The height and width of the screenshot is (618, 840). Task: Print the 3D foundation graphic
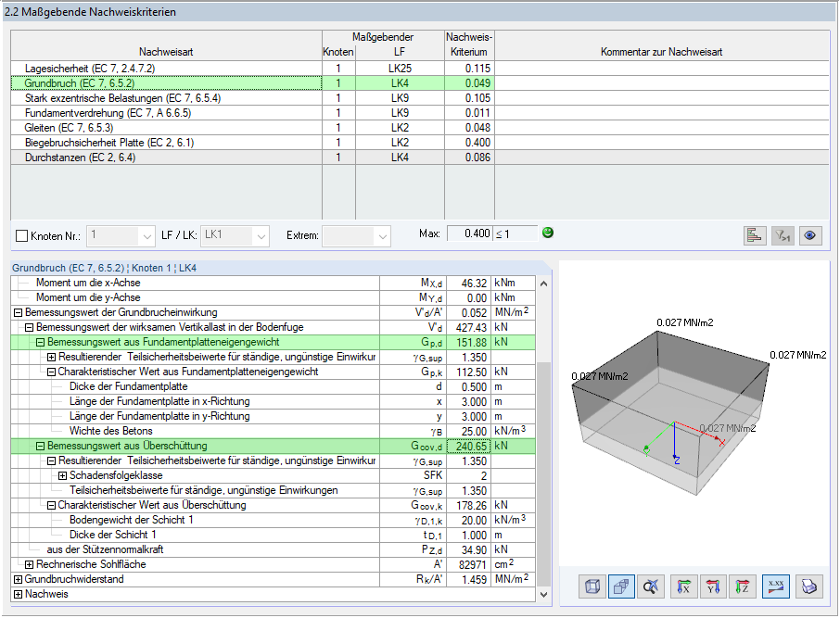pyautogui.click(x=808, y=586)
